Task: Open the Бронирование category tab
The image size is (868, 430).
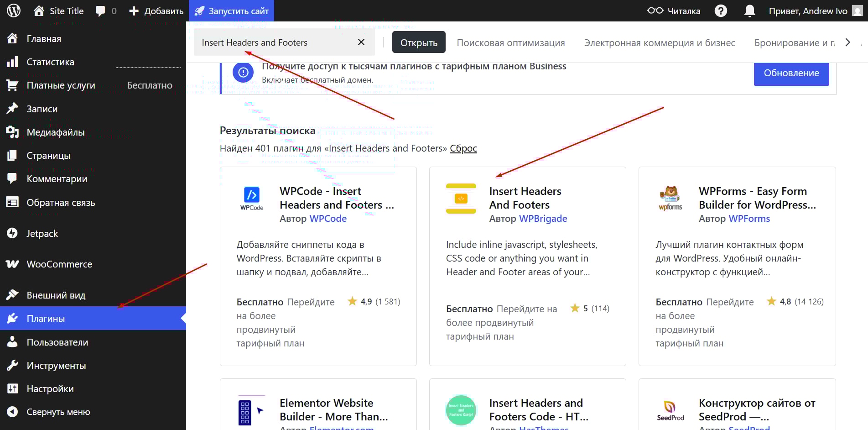Action: (x=794, y=43)
